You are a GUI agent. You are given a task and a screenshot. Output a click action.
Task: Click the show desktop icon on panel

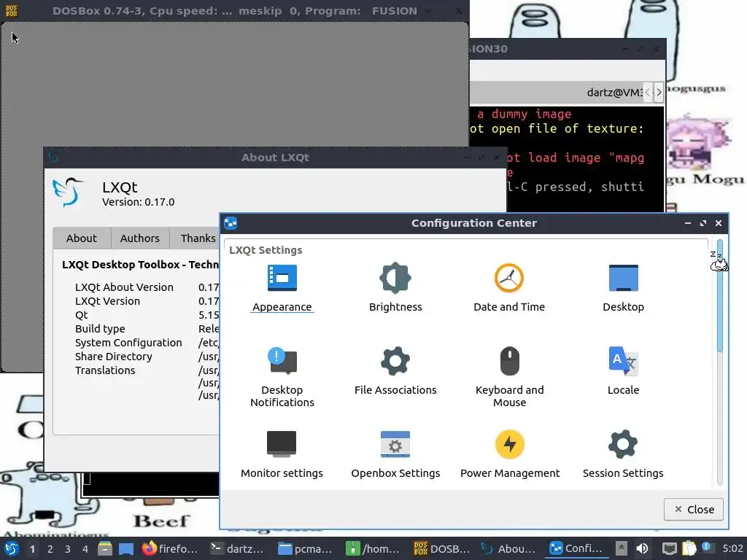coord(125,548)
